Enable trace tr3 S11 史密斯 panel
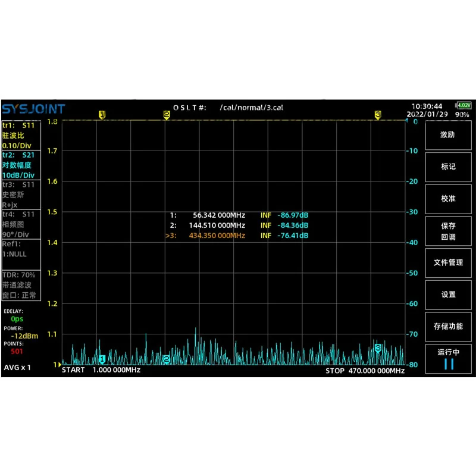 coord(21,195)
